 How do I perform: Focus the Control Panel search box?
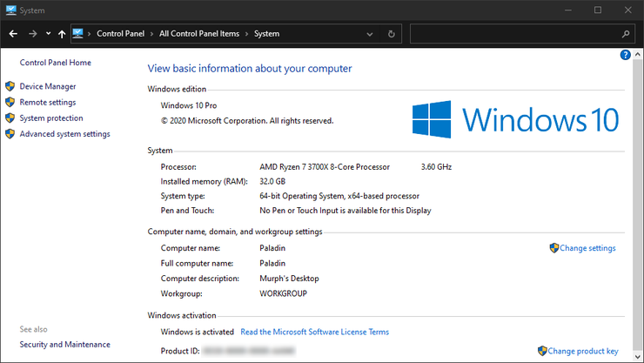[x=515, y=34]
